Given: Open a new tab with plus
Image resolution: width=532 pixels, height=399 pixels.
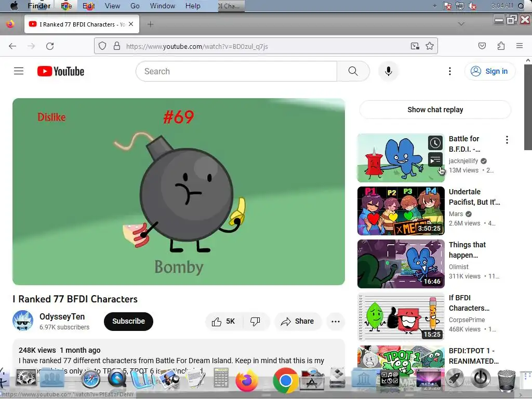Looking at the screenshot, I should click(x=150, y=24).
